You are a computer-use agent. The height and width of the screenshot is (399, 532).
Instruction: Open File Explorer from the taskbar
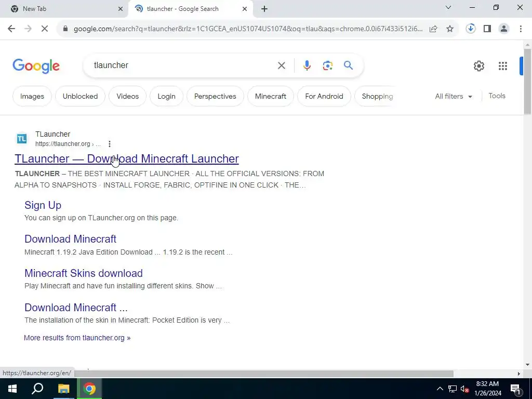[x=63, y=389]
